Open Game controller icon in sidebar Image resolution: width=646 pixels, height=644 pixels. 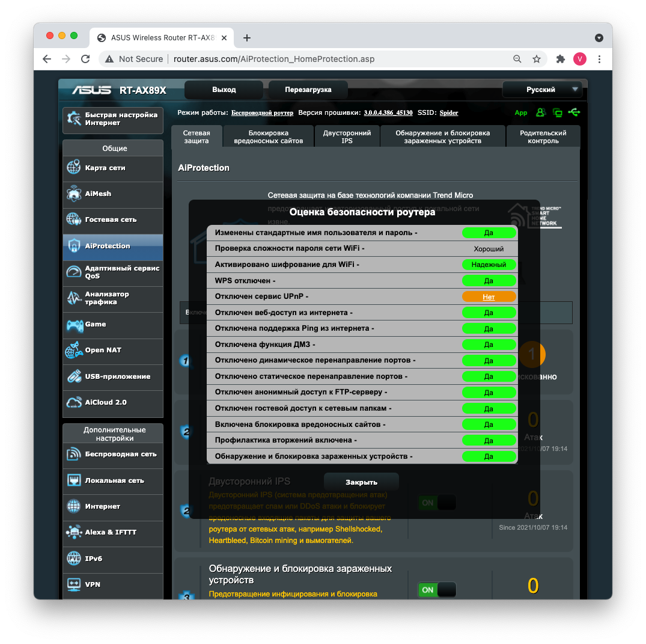tap(75, 325)
